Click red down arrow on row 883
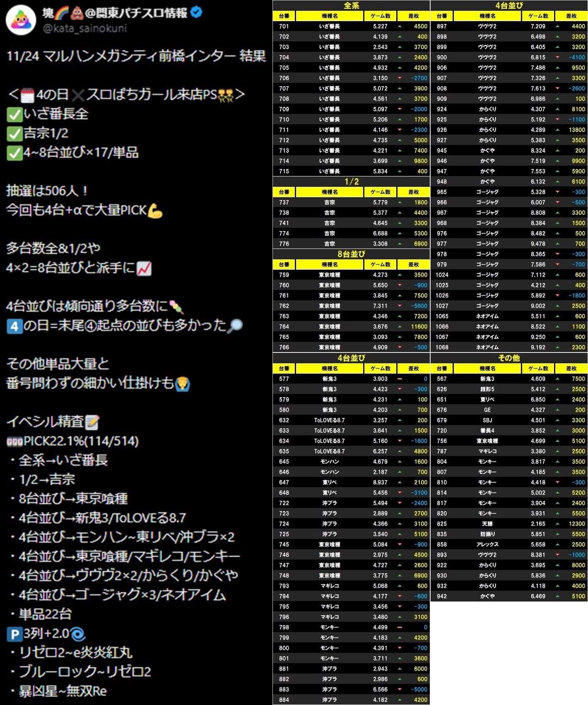This screenshot has height=705, width=588. 400,689
